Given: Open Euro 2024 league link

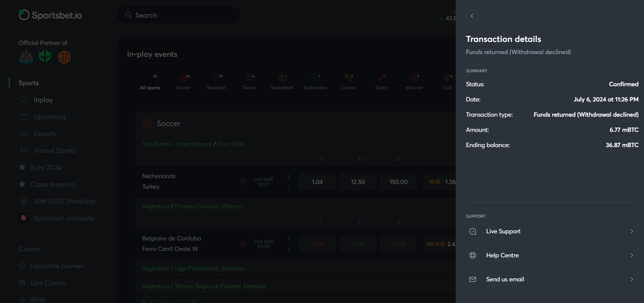Looking at the screenshot, I should 231,144.
